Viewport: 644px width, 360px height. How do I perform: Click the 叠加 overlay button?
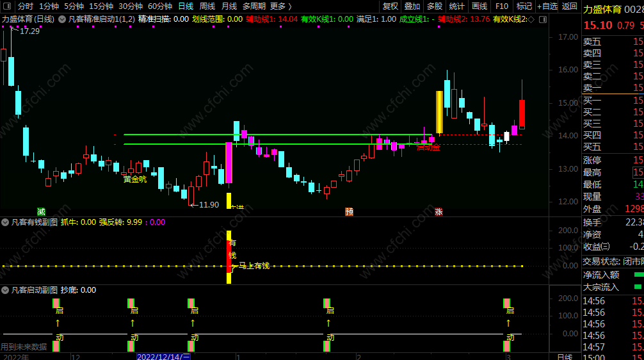[x=412, y=6]
